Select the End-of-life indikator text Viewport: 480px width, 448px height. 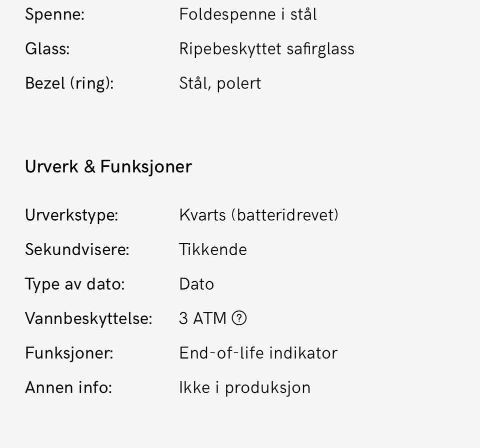tap(258, 353)
